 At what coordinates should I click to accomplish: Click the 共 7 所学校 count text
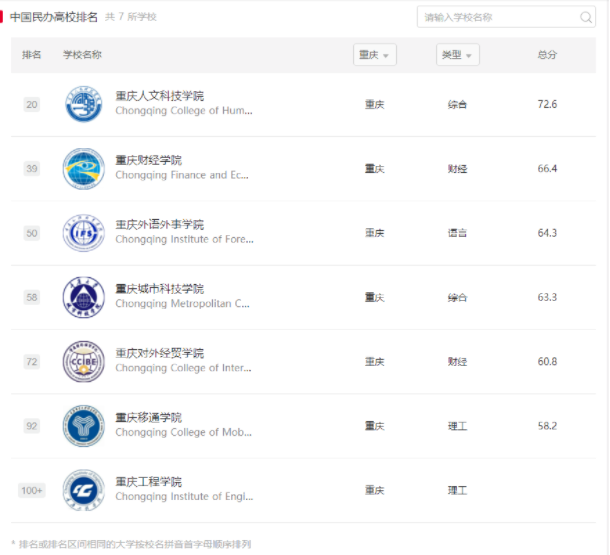pos(131,17)
